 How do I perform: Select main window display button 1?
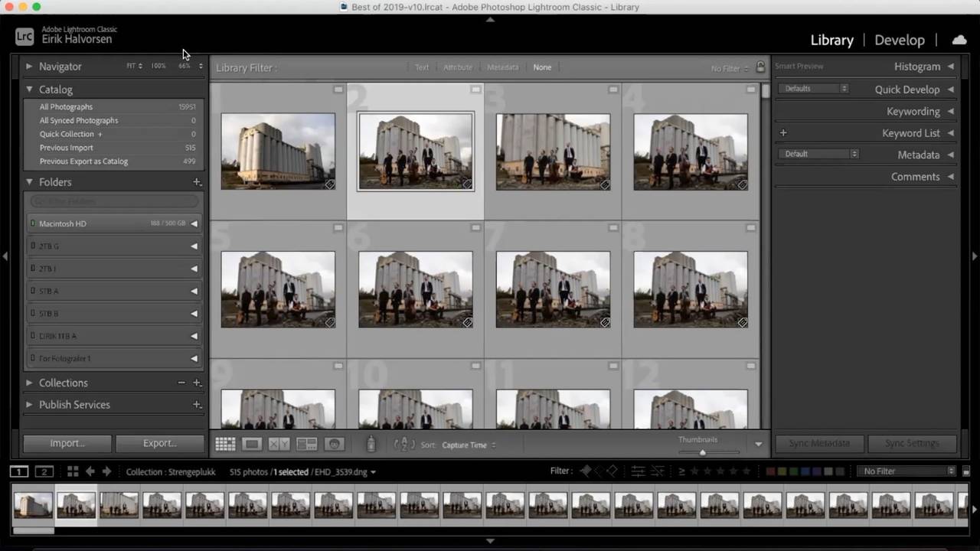[19, 471]
